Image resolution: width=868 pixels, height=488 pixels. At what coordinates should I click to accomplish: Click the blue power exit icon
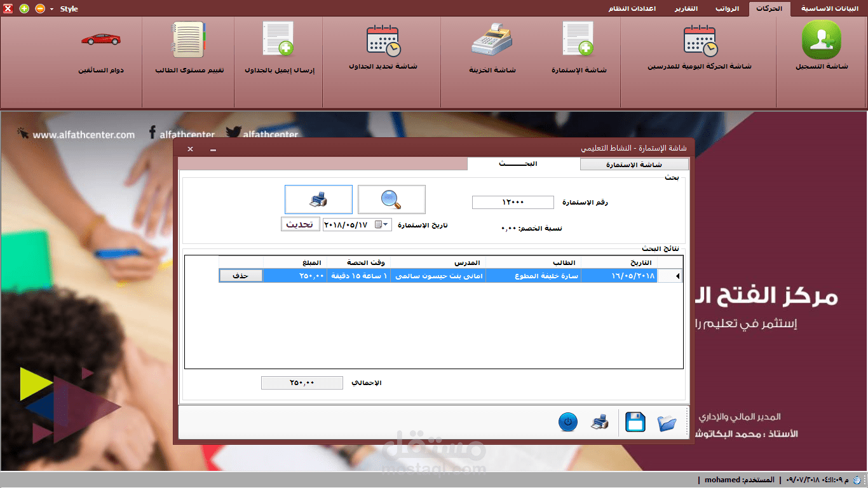click(x=568, y=422)
